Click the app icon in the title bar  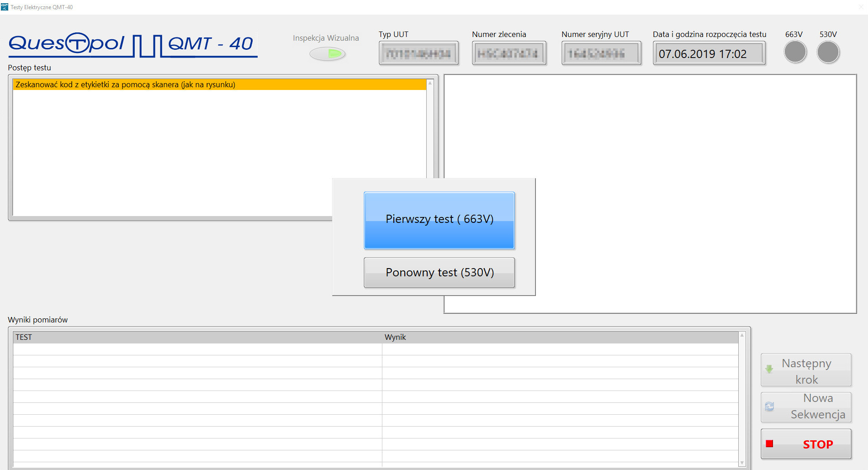click(x=5, y=7)
